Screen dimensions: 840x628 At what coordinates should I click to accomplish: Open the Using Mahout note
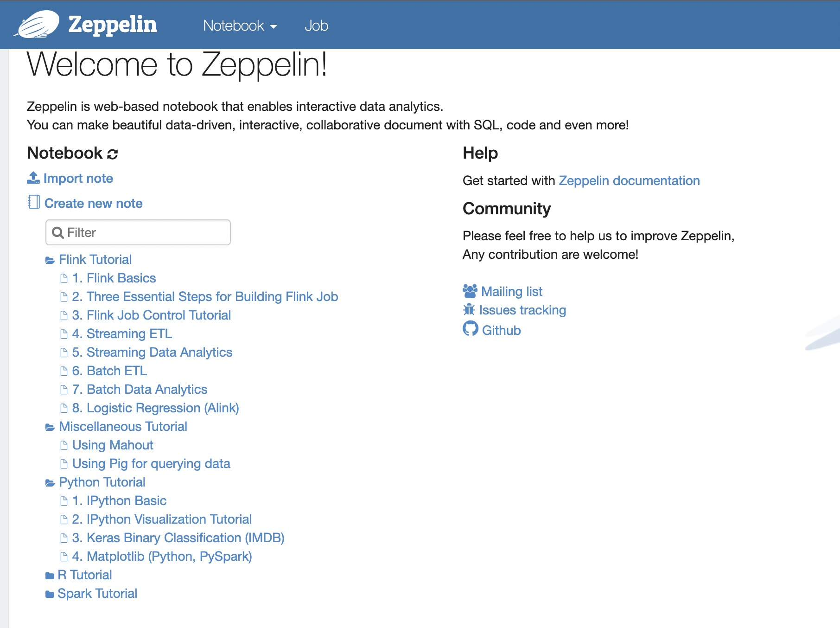tap(113, 445)
